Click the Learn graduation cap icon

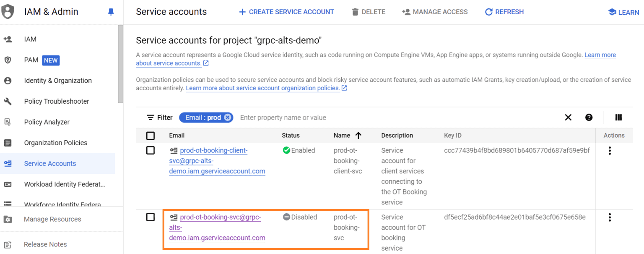pos(612,12)
